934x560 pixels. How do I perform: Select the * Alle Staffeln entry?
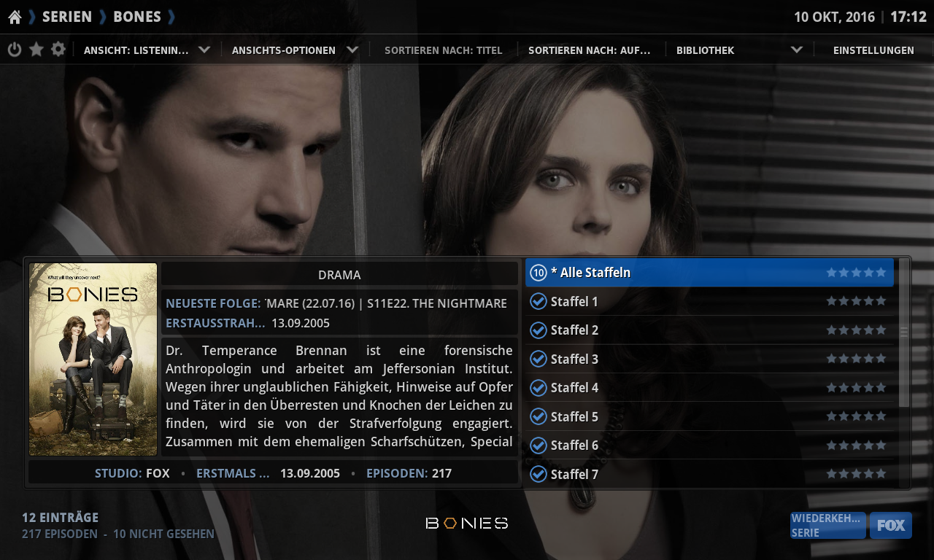(709, 273)
